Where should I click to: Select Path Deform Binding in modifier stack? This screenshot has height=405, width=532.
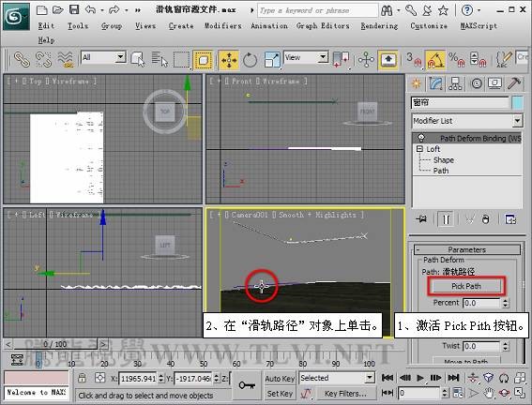point(467,138)
